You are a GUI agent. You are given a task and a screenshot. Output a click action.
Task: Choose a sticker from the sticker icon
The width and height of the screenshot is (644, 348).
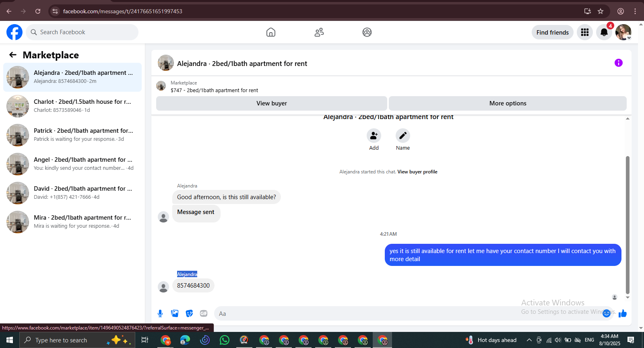tap(189, 313)
